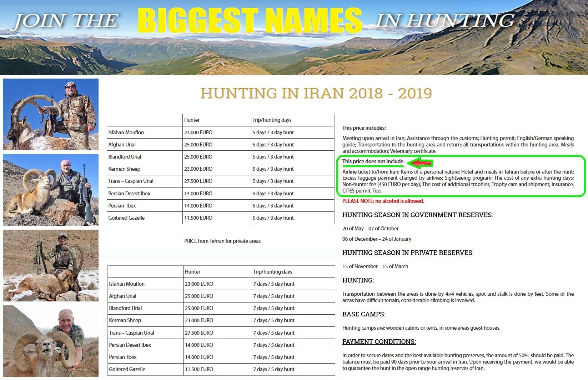Click the 27.500 EURO price in the lower table
Screen dimensions: 588x380
[199, 333]
